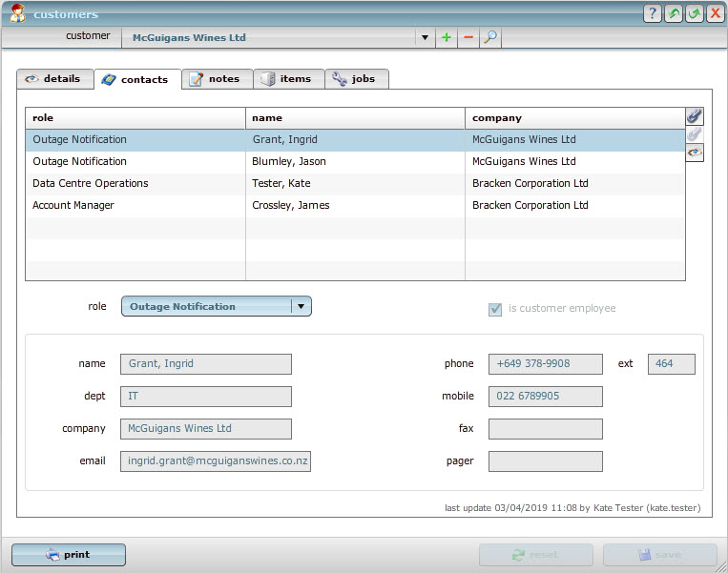Open customer search with magnifier icon
728x573 pixels.
[490, 38]
